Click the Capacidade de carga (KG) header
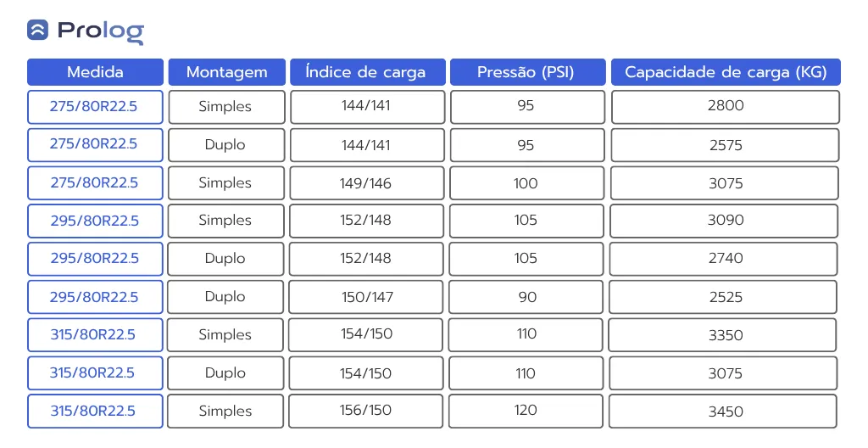Image resolution: width=868 pixels, height=448 pixels. pyautogui.click(x=726, y=72)
